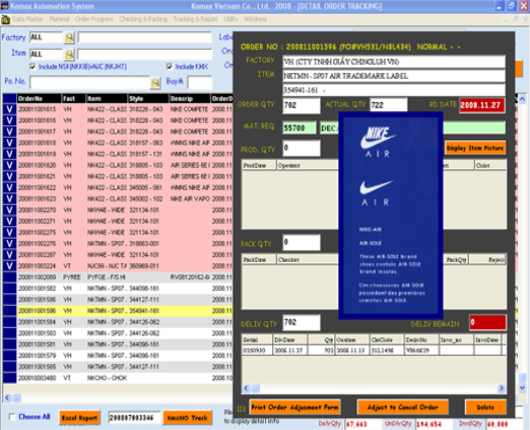Click order list horizontal scroll left arrow
530x430 pixels.
click(7, 398)
